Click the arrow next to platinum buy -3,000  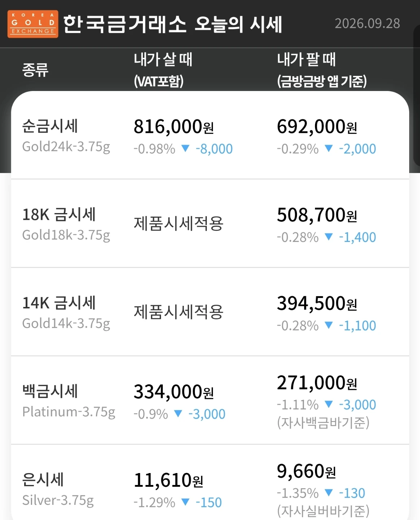178,414
